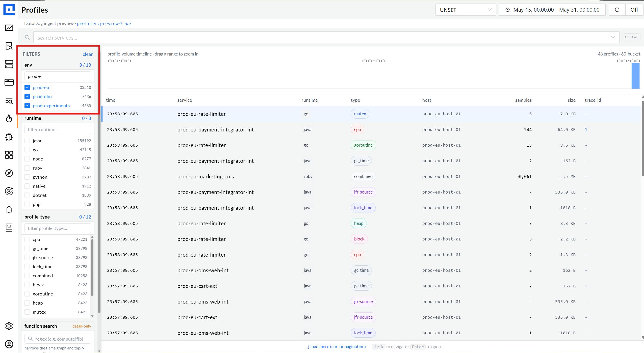Open the face note sidebar icon

[9, 227]
